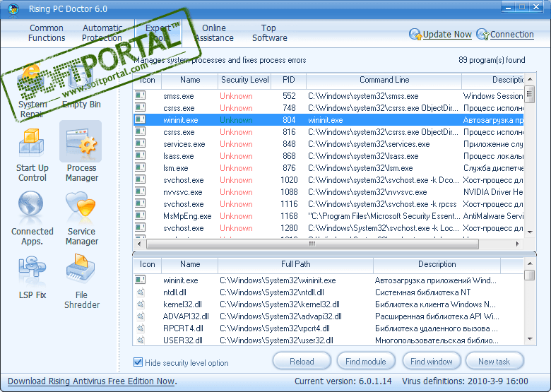Click the icon of the services.exe row
Screen dimensions: 551x392
[141, 143]
